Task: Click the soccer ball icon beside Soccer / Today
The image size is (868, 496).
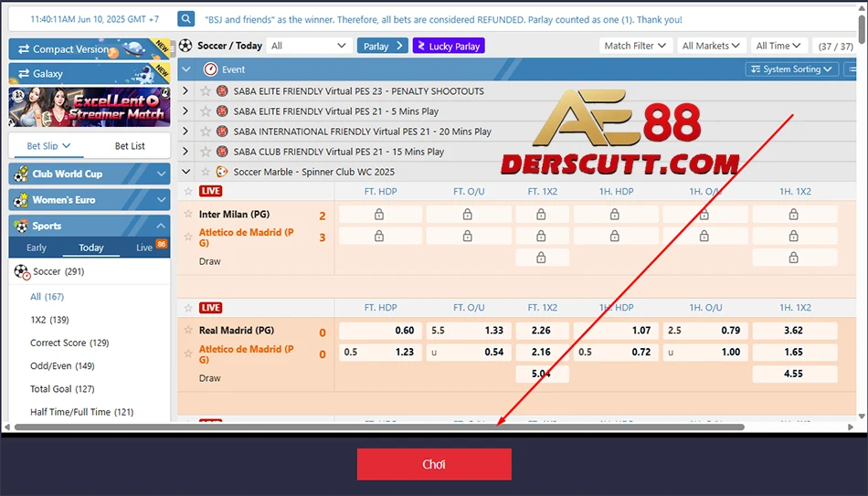Action: [x=186, y=46]
